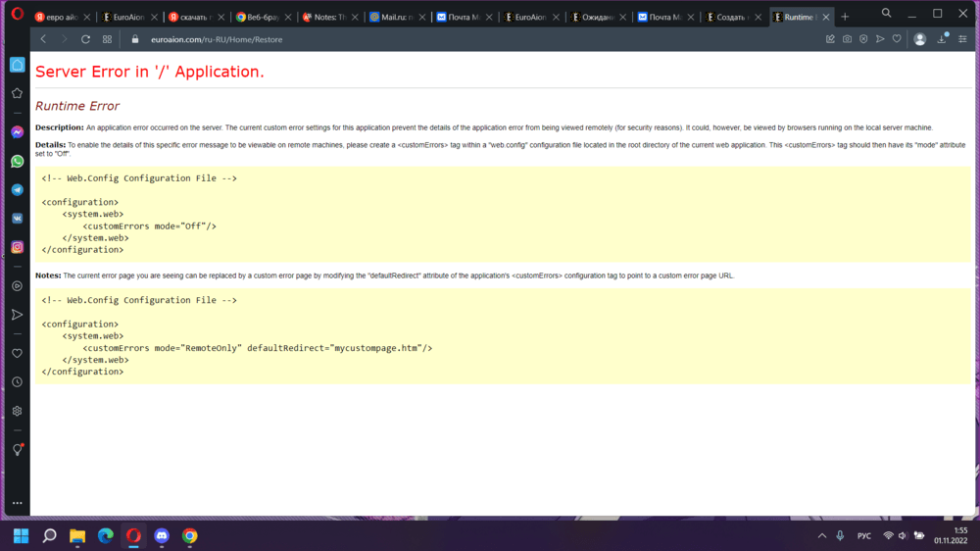Open History clock icon in sidebar
This screenshot has width=980, height=551.
[17, 382]
